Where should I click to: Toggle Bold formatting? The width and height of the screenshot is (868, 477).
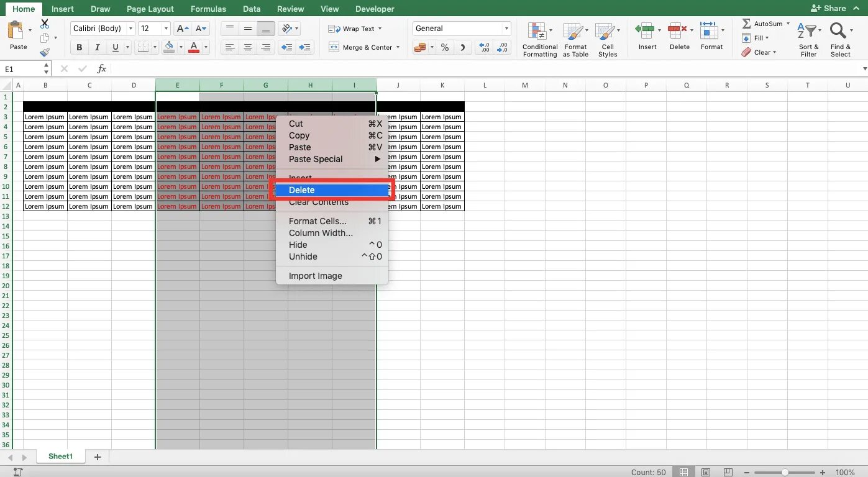[79, 47]
